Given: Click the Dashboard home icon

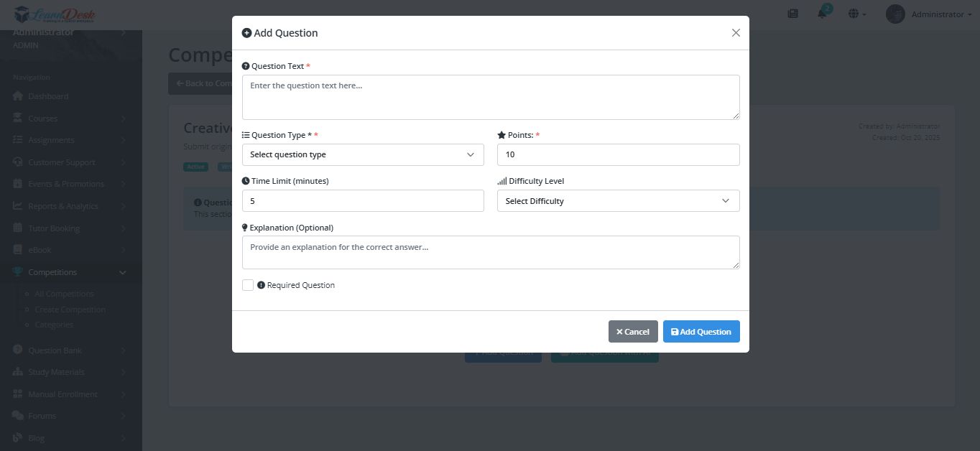Looking at the screenshot, I should click(x=18, y=96).
